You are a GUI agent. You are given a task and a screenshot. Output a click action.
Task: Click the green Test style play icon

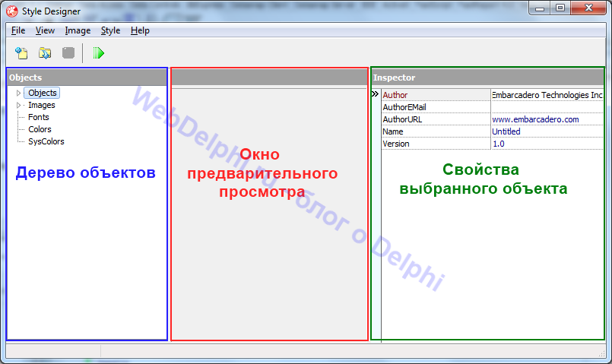pos(98,52)
